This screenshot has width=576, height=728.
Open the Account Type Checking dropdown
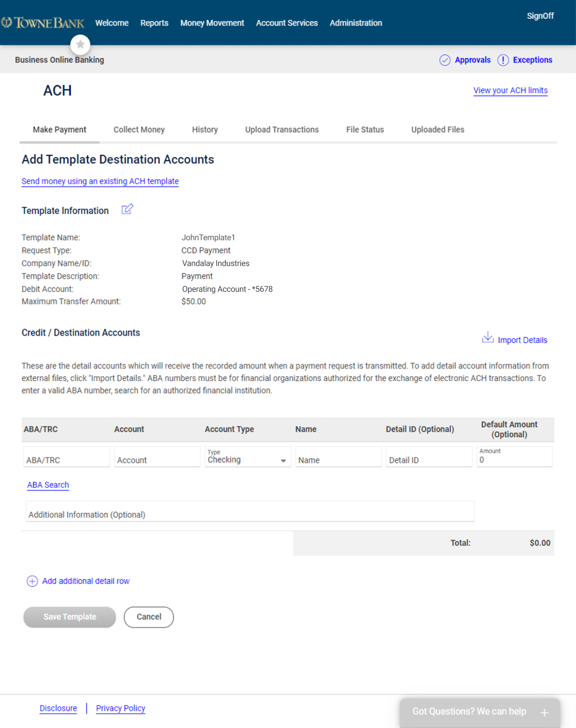pos(247,457)
